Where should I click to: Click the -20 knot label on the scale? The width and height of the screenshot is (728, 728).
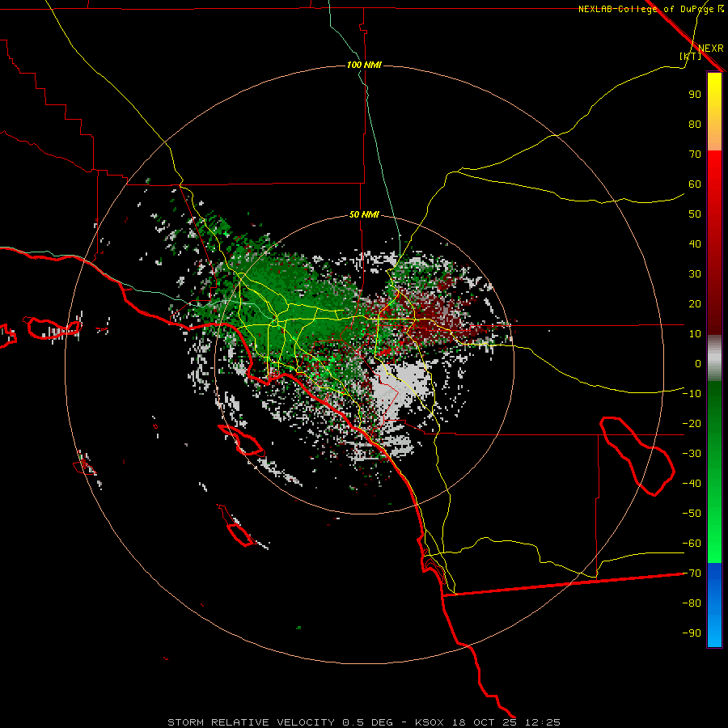click(x=692, y=424)
